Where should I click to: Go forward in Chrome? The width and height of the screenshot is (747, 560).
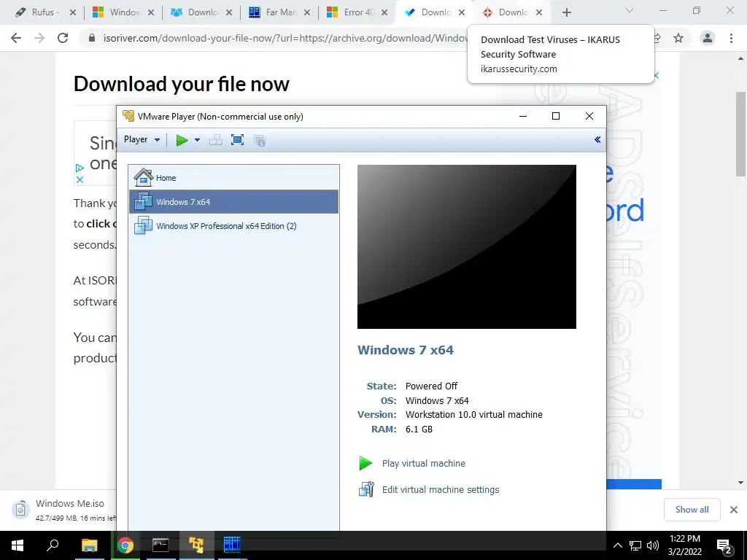click(39, 38)
